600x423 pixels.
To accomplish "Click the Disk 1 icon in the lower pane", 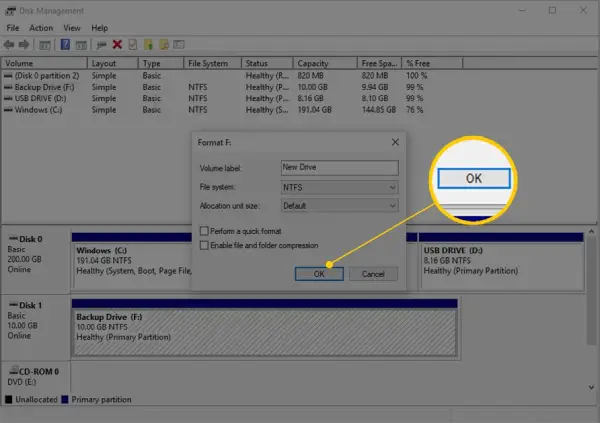I will [13, 305].
